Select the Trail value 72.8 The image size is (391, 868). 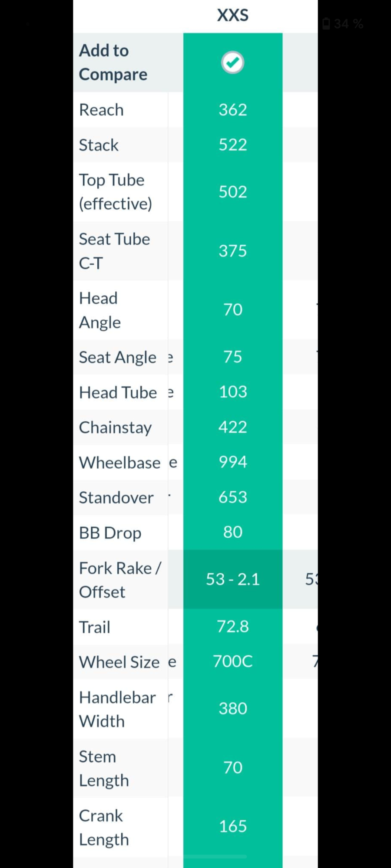233,627
